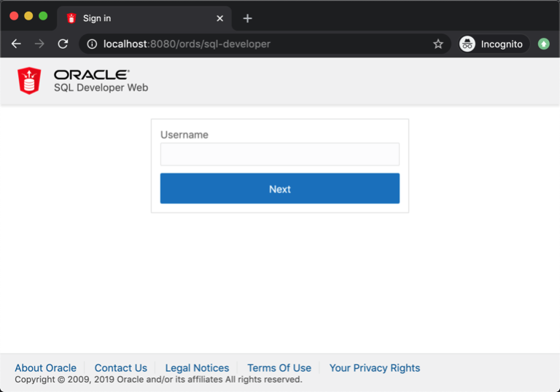Focus the Username text field
Viewport: 560px width, 392px height.
(x=279, y=154)
